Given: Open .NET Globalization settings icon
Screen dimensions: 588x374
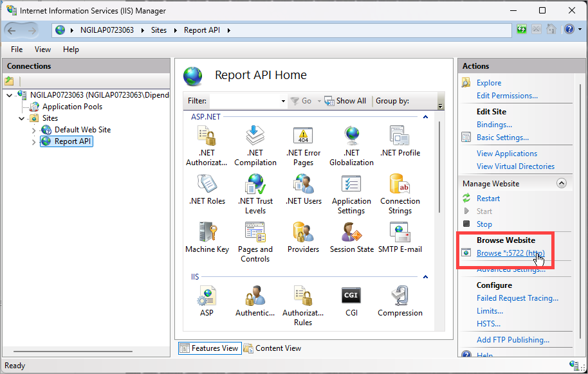Looking at the screenshot, I should [351, 145].
